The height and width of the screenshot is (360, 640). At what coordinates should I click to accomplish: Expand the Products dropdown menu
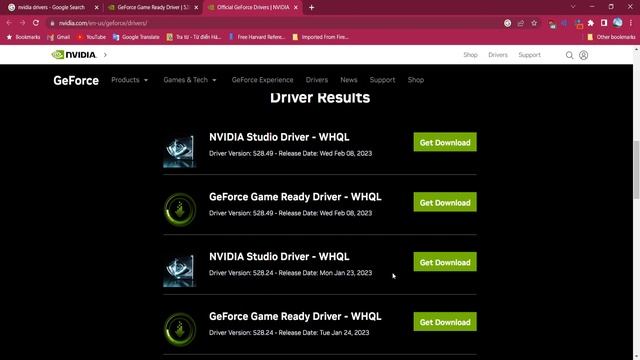click(x=130, y=80)
